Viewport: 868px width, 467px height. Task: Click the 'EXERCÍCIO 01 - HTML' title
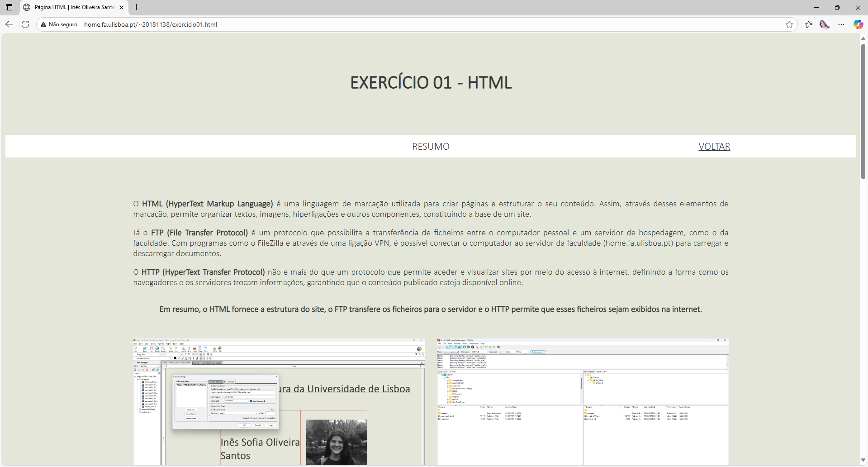tap(431, 83)
